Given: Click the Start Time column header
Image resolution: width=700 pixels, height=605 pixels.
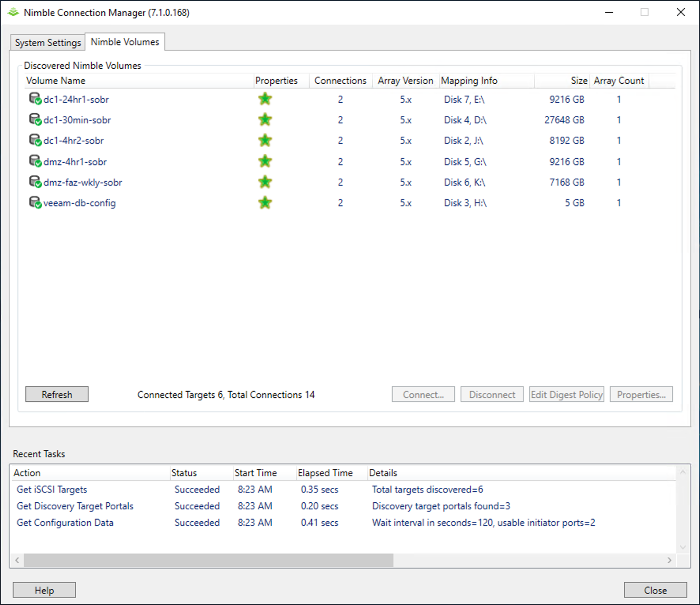Looking at the screenshot, I should click(265, 473).
